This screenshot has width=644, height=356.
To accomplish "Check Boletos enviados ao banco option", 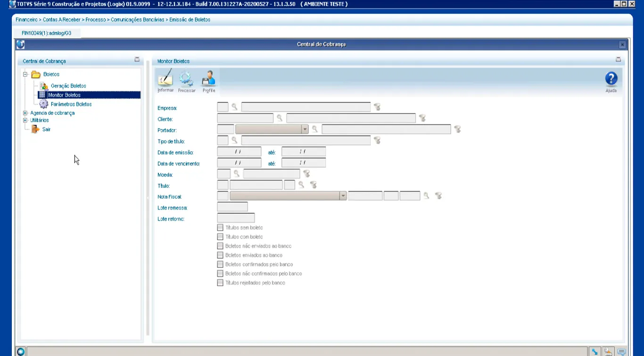I will click(220, 255).
